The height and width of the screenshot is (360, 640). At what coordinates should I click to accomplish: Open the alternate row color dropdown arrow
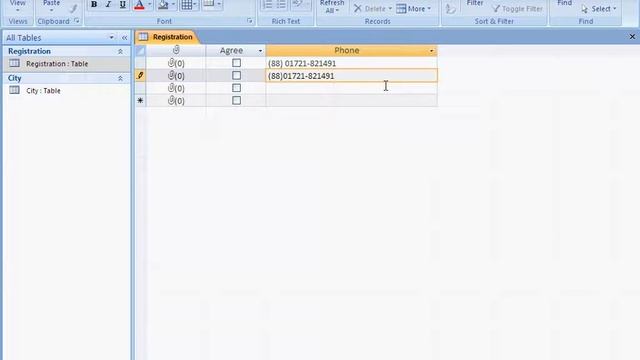219,4
